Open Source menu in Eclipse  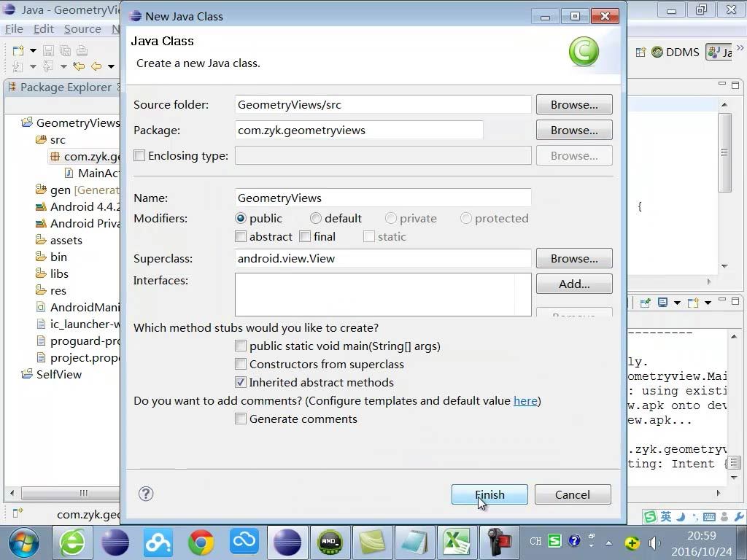tap(82, 29)
